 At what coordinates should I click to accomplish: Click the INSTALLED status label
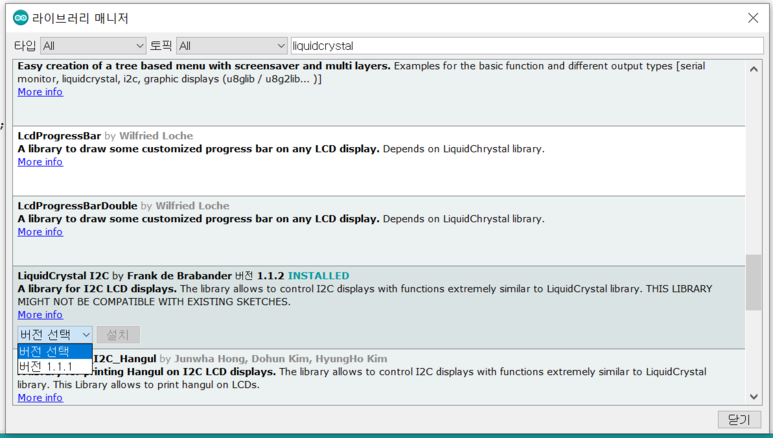tap(318, 276)
